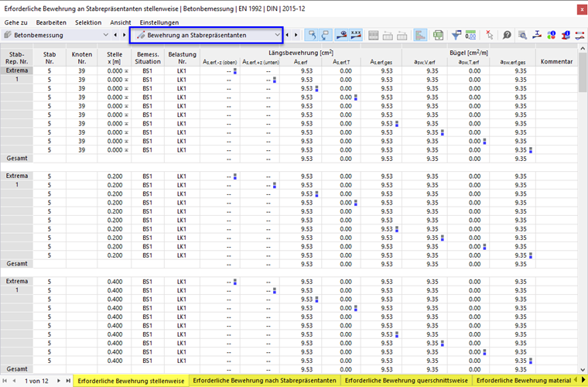This screenshot has height=387, width=588.
Task: Open the Betonbemessung dropdown
Action: (105, 35)
